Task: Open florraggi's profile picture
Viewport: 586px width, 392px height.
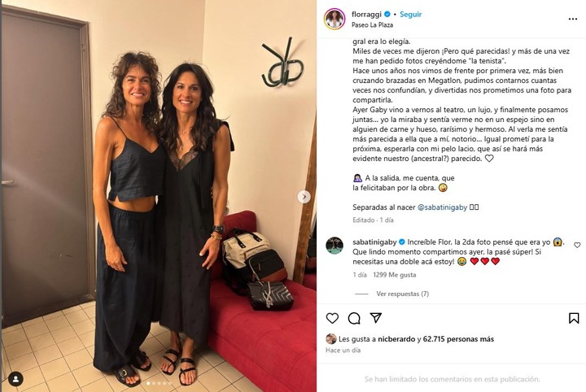Action: point(335,19)
